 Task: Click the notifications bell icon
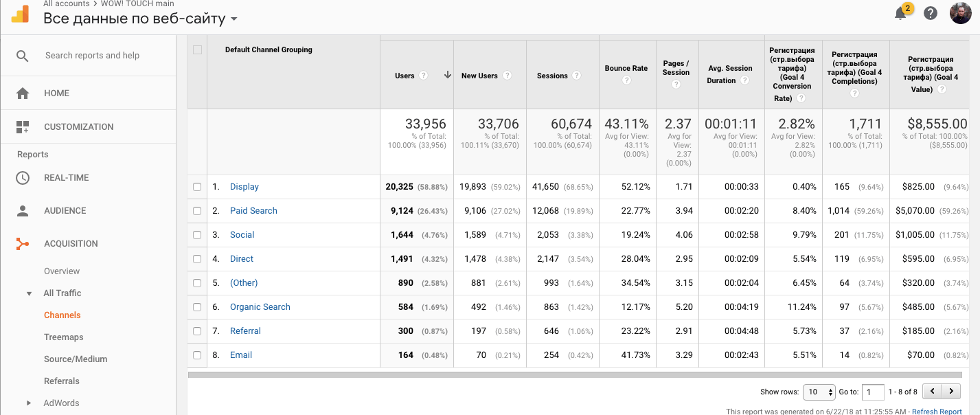click(x=901, y=14)
